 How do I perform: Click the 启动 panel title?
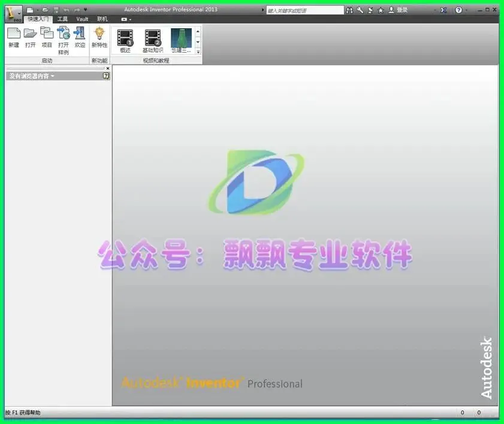coord(47,60)
